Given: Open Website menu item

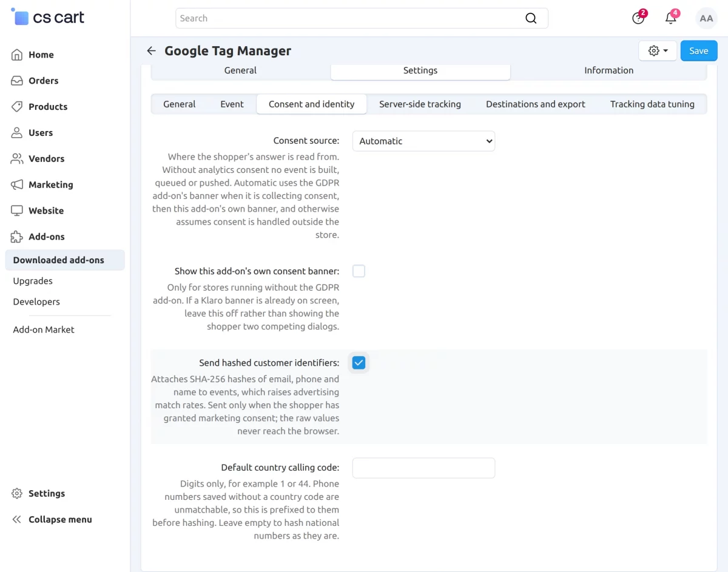Looking at the screenshot, I should coord(46,211).
